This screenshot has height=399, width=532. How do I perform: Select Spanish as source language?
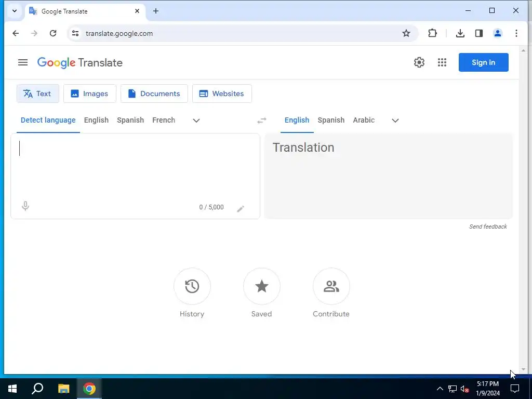pos(130,120)
